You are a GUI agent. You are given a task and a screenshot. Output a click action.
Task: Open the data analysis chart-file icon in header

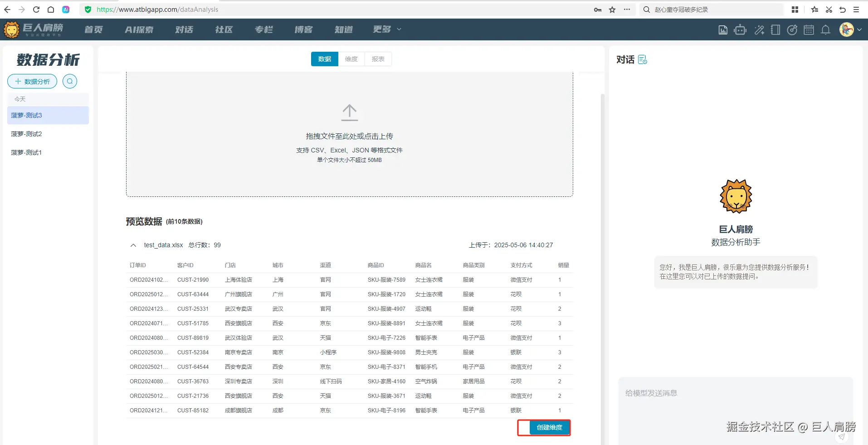[723, 30]
